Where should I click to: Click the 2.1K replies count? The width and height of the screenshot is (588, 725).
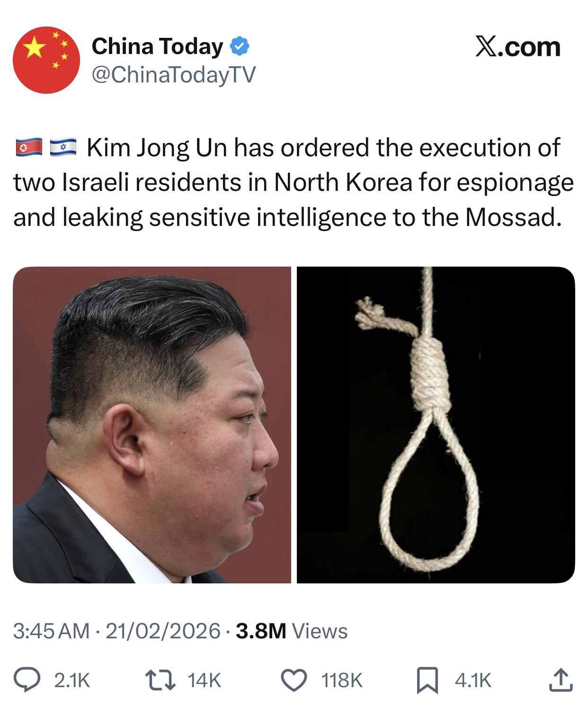(72, 681)
